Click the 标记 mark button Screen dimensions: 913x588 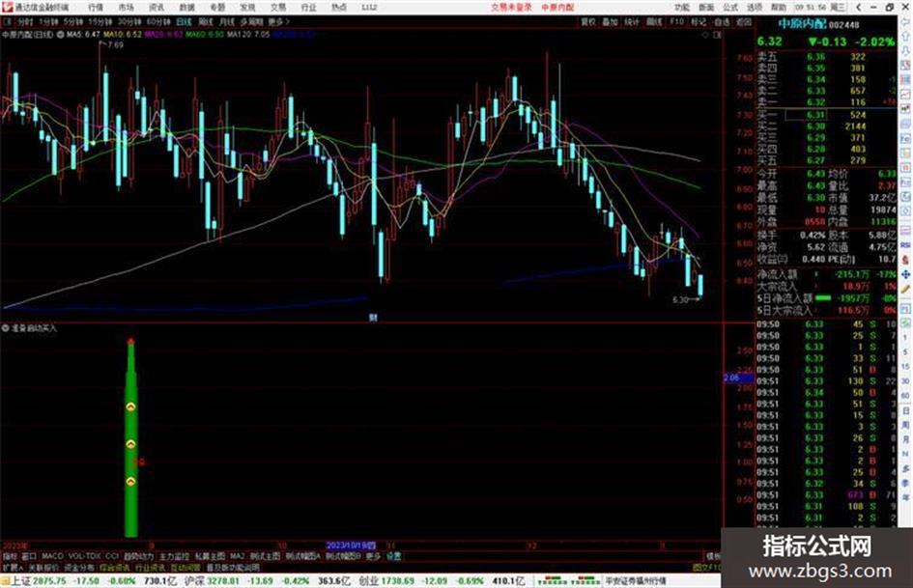point(699,21)
